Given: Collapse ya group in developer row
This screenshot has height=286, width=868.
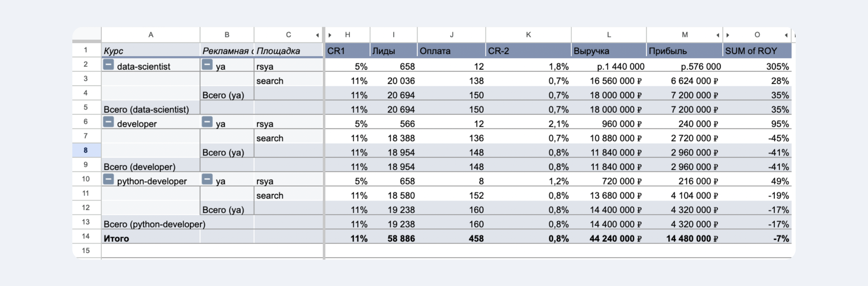Looking at the screenshot, I should [x=207, y=122].
